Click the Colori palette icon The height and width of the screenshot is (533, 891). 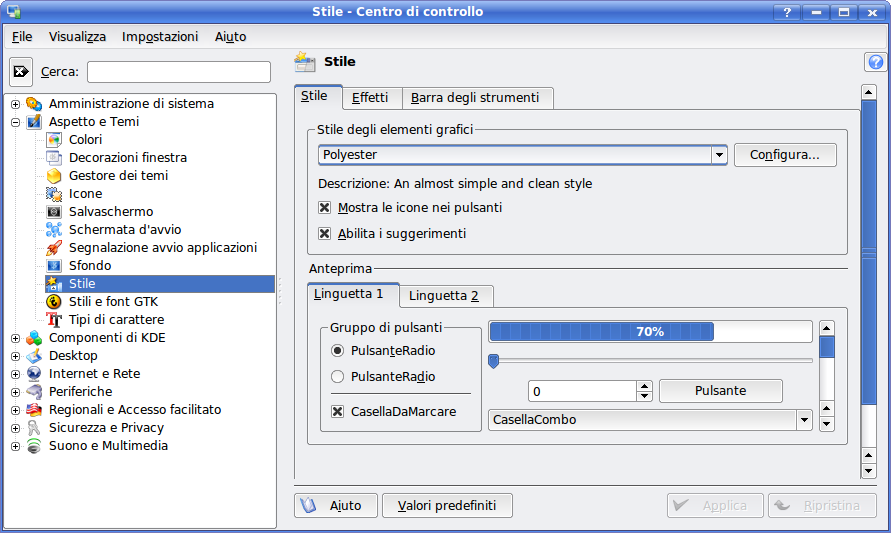(54, 140)
